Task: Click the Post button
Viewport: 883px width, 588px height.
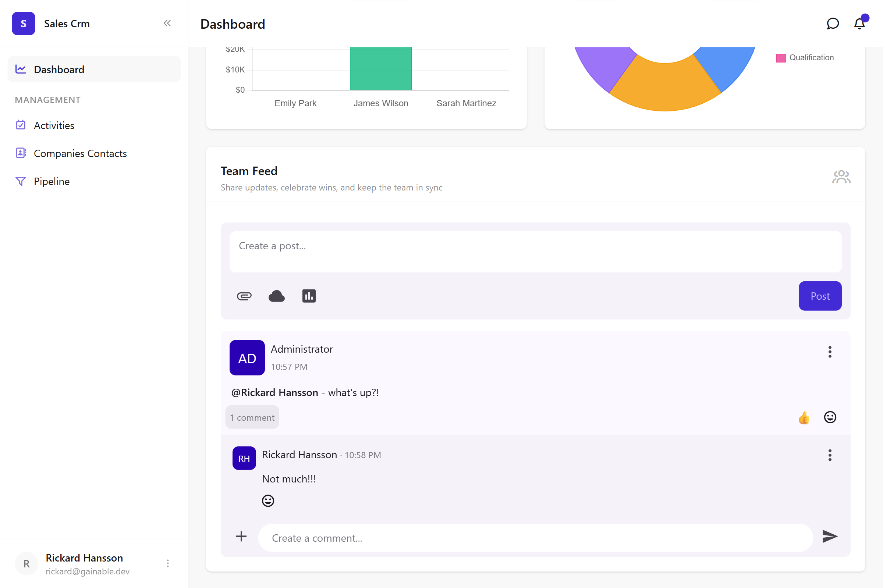Action: (820, 296)
